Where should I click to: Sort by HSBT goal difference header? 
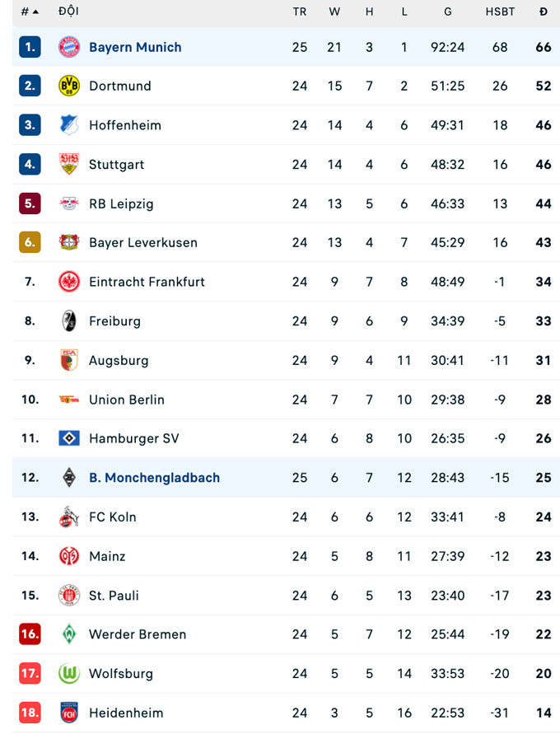500,12
